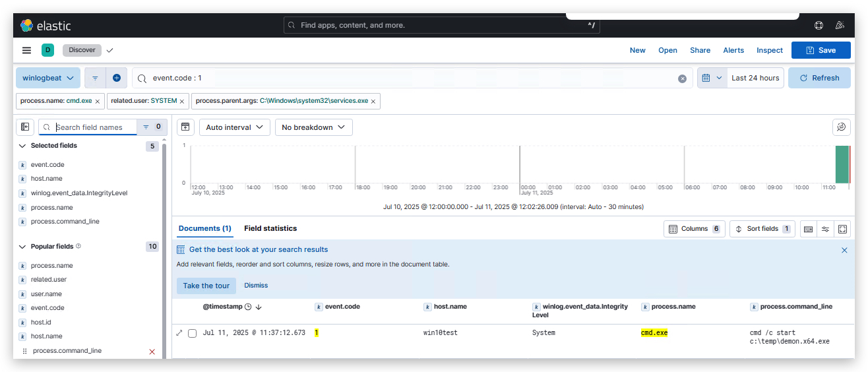Open the winlogbeat data view dropdown
This screenshot has height=372, width=868.
(x=48, y=78)
